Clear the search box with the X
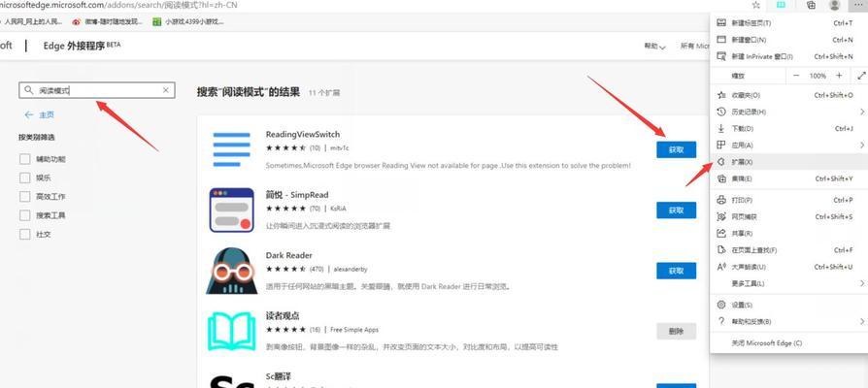The image size is (868, 388). tap(165, 90)
